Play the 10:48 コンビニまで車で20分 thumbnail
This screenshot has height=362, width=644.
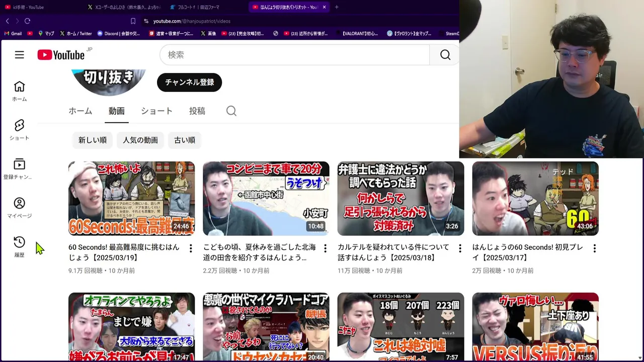(266, 198)
